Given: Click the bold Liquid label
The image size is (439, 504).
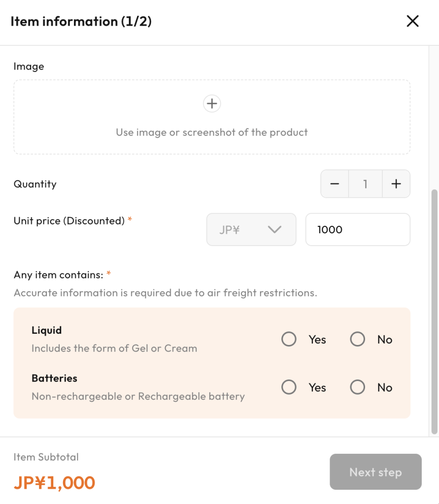Looking at the screenshot, I should (46, 330).
